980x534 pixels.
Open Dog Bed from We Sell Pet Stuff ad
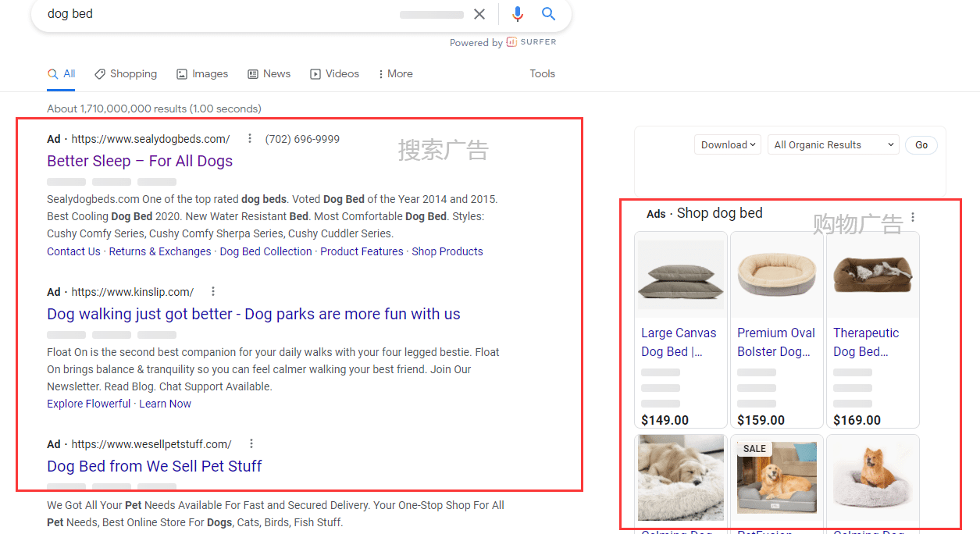pos(155,466)
